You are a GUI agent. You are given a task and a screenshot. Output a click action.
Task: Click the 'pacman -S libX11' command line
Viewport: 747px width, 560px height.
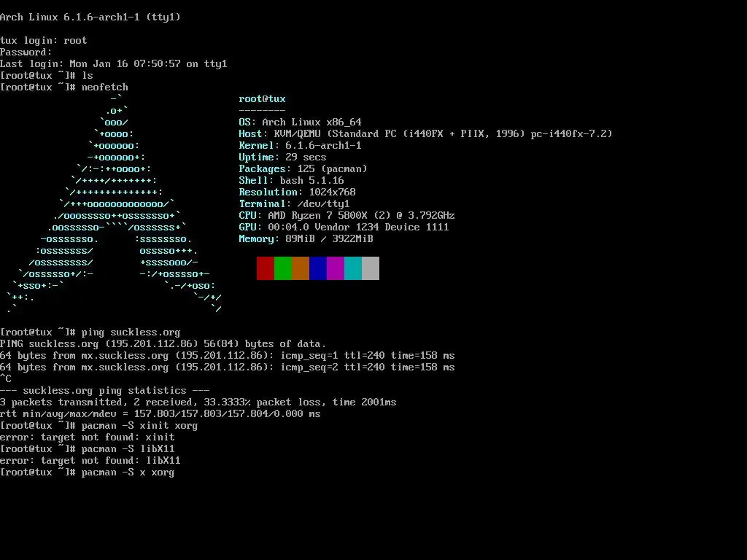pos(88,449)
